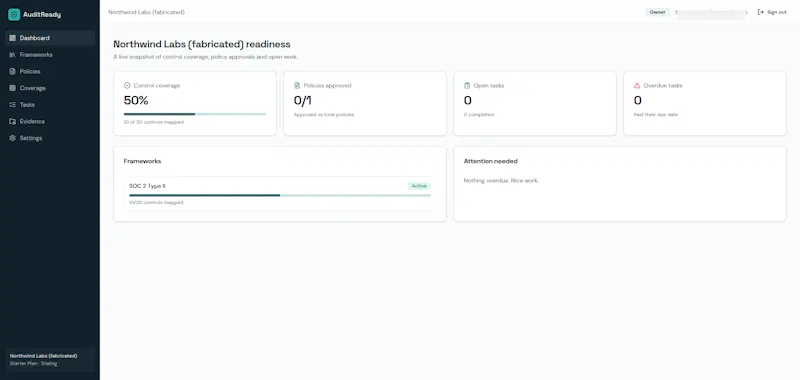Open the Policies section
Viewport: 800px width, 380px height.
[x=50, y=71]
